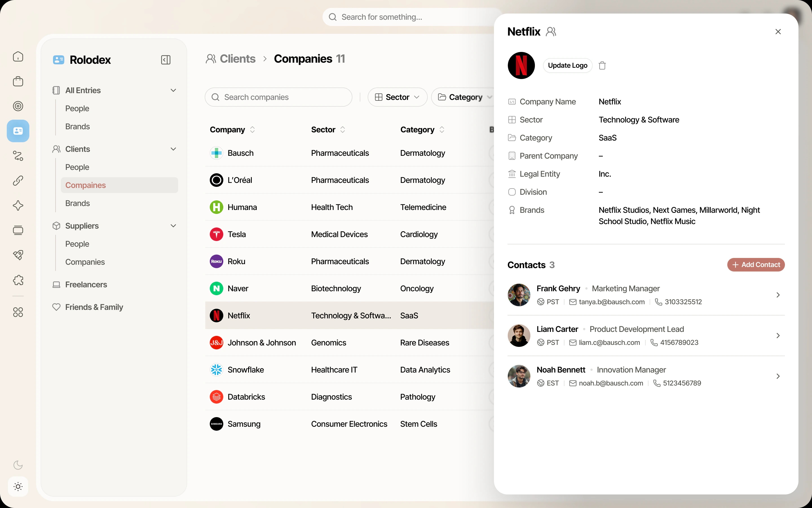The width and height of the screenshot is (812, 508).
Task: Open the Category filter dropdown
Action: tap(463, 97)
